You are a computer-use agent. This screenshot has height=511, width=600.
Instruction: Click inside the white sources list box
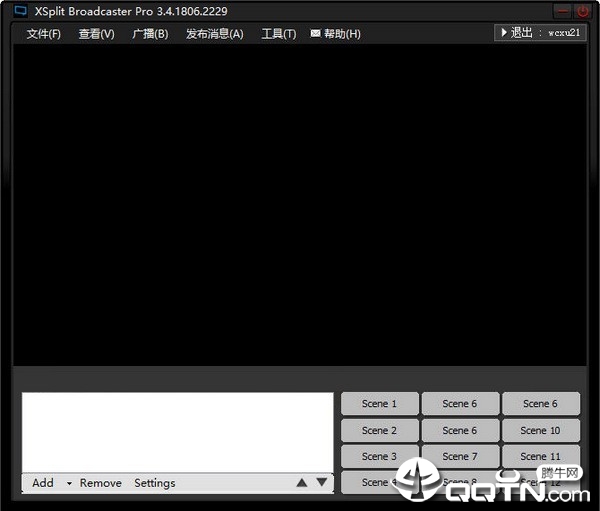178,432
